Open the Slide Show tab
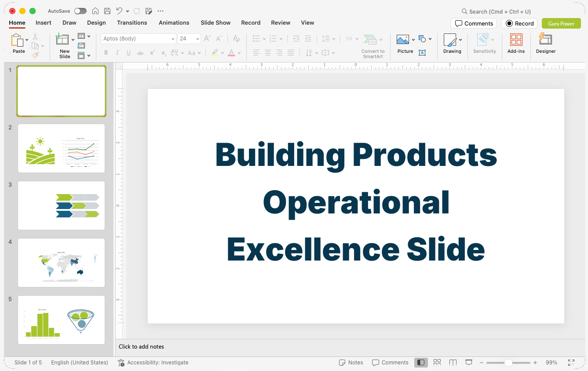Image resolution: width=588 pixels, height=371 pixels. pyautogui.click(x=215, y=22)
